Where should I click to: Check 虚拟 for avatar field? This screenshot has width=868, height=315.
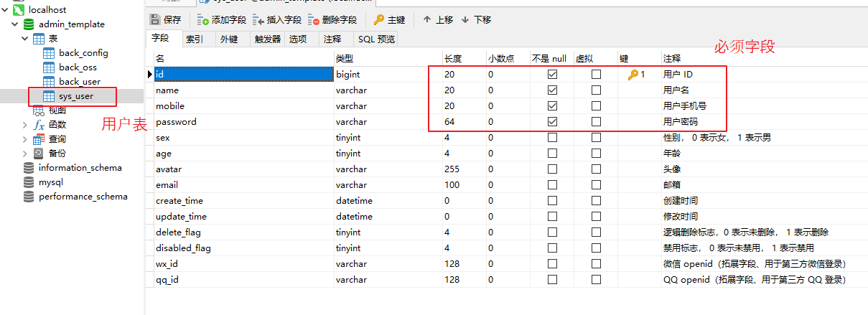point(596,169)
